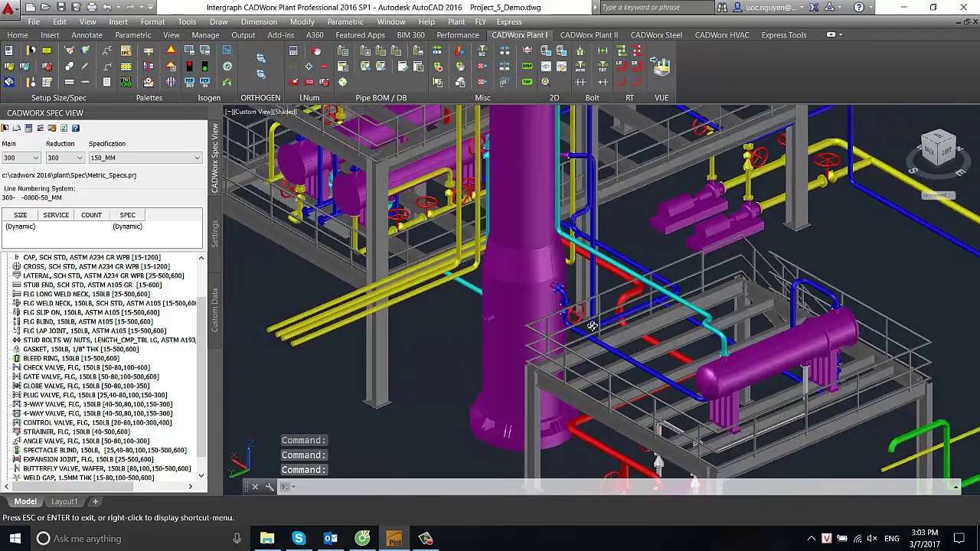
Task: Open the Express Tools ribbon tab
Action: pos(784,34)
